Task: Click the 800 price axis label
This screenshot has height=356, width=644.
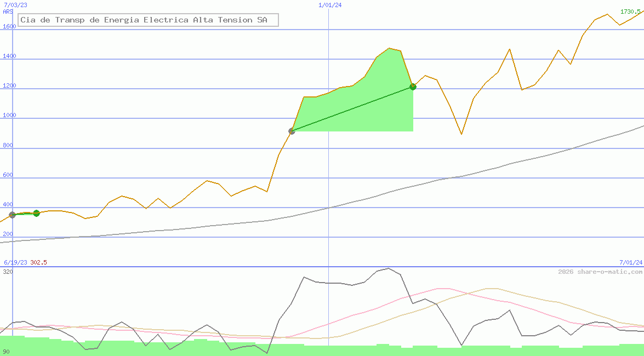Action: pos(8,145)
